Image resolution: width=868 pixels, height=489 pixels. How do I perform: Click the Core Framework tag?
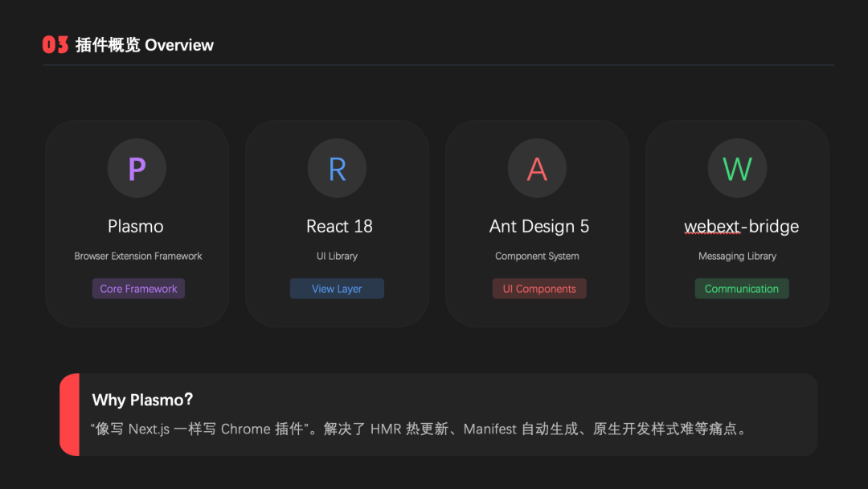click(x=138, y=289)
